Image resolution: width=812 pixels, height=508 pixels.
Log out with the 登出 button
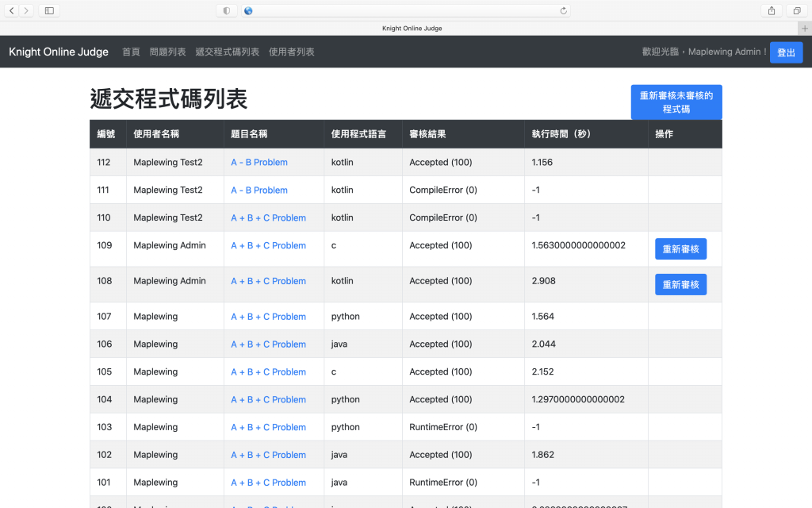786,52
